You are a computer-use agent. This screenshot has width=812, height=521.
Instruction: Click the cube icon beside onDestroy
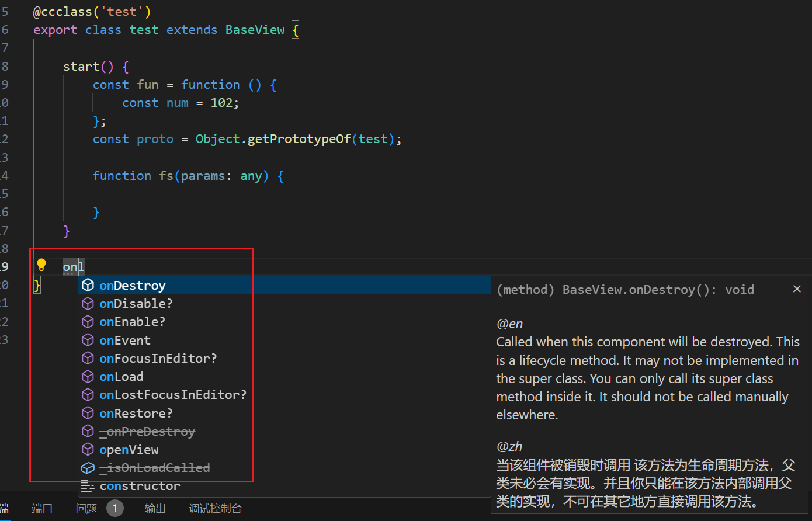[x=88, y=286]
